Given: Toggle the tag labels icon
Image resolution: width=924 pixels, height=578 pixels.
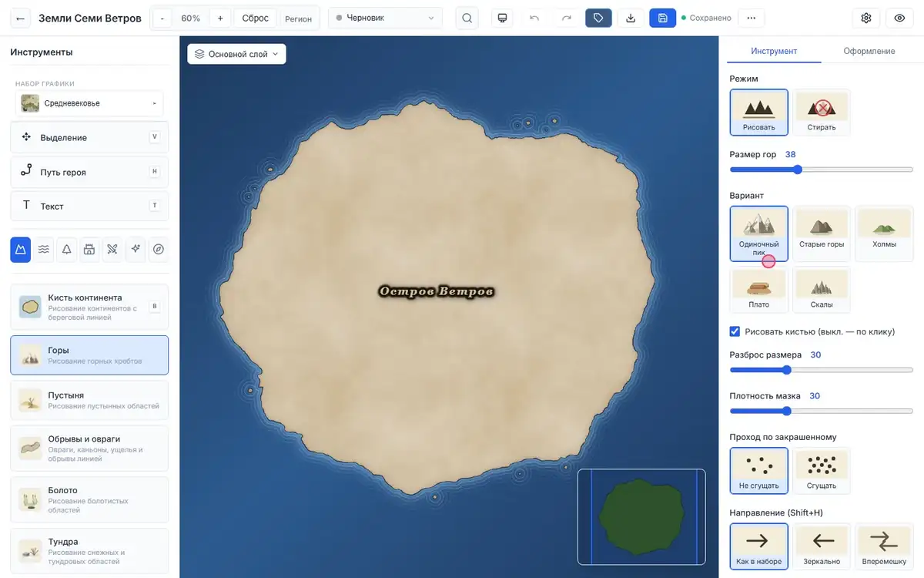Looking at the screenshot, I should 598,18.
